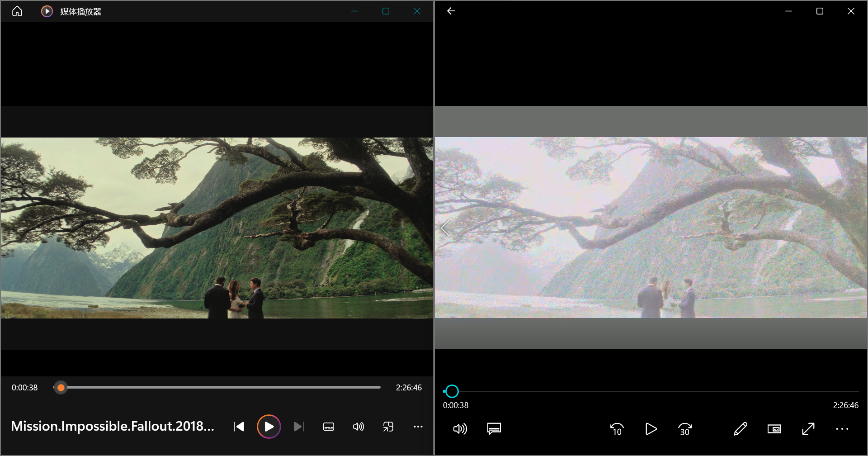Skip forward 30 seconds in right player

(685, 429)
